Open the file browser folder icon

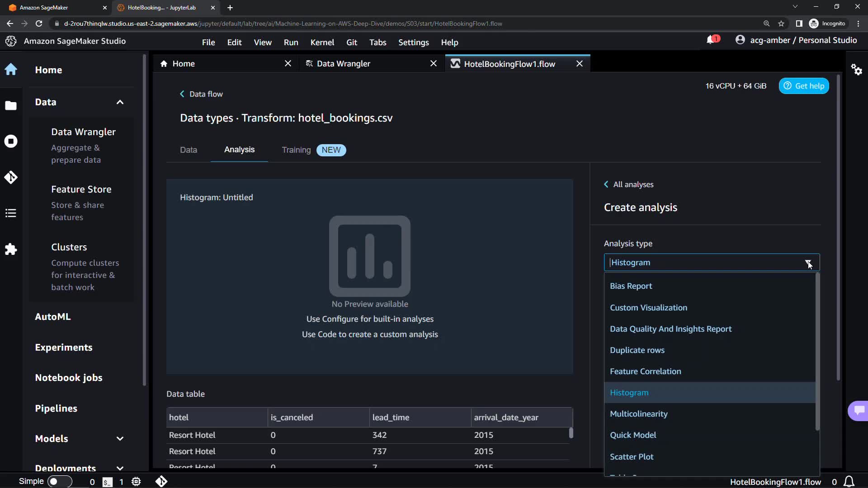coord(11,105)
